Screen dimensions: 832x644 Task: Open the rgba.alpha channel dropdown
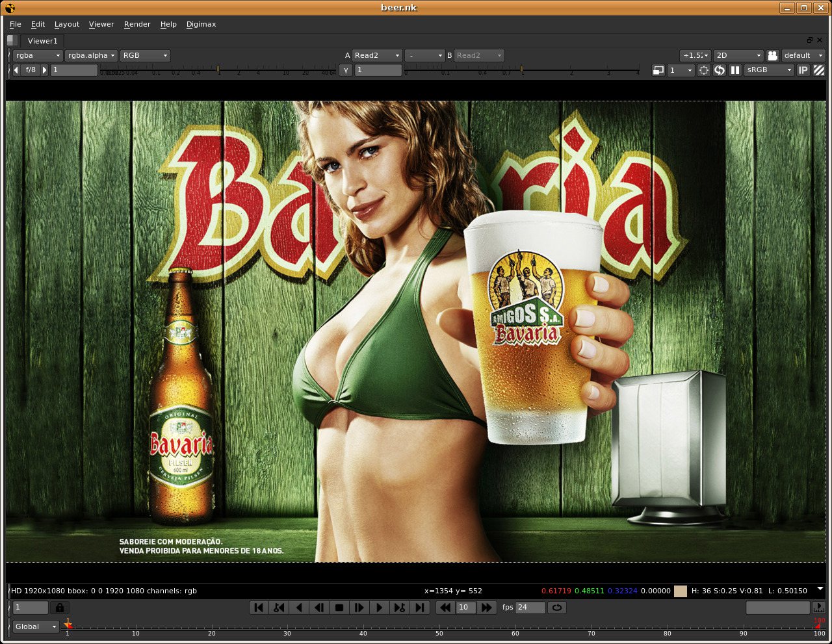click(x=91, y=55)
